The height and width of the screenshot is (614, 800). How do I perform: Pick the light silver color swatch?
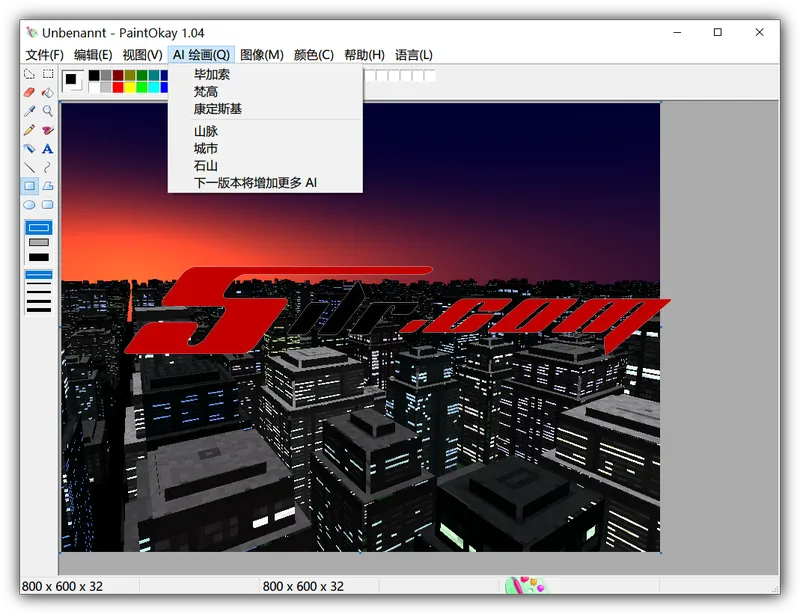(x=106, y=87)
